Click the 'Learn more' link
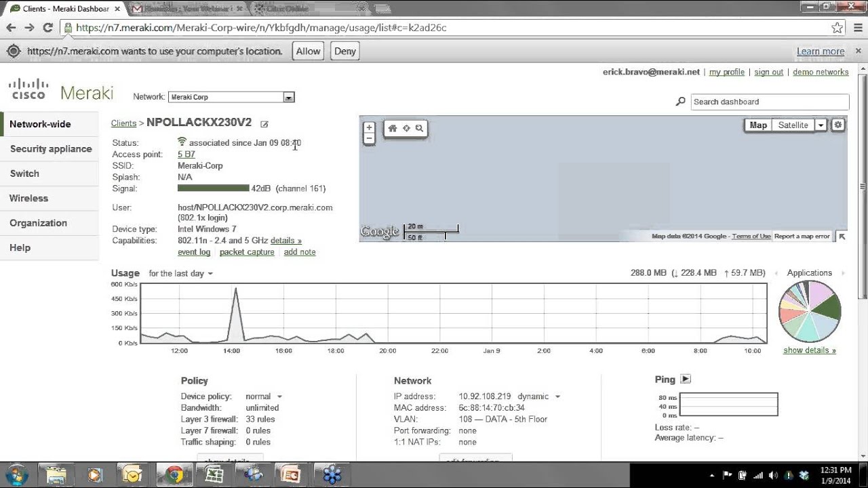Screen dimensions: 868x488 pos(821,52)
